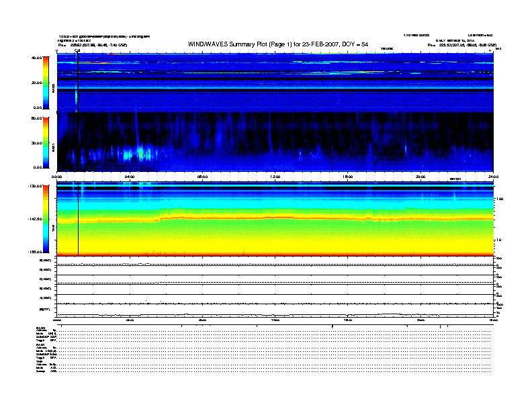Click the 00:00 tick under RAD1 spectrogram
Viewport: 532px width, 411px height.
(56, 177)
